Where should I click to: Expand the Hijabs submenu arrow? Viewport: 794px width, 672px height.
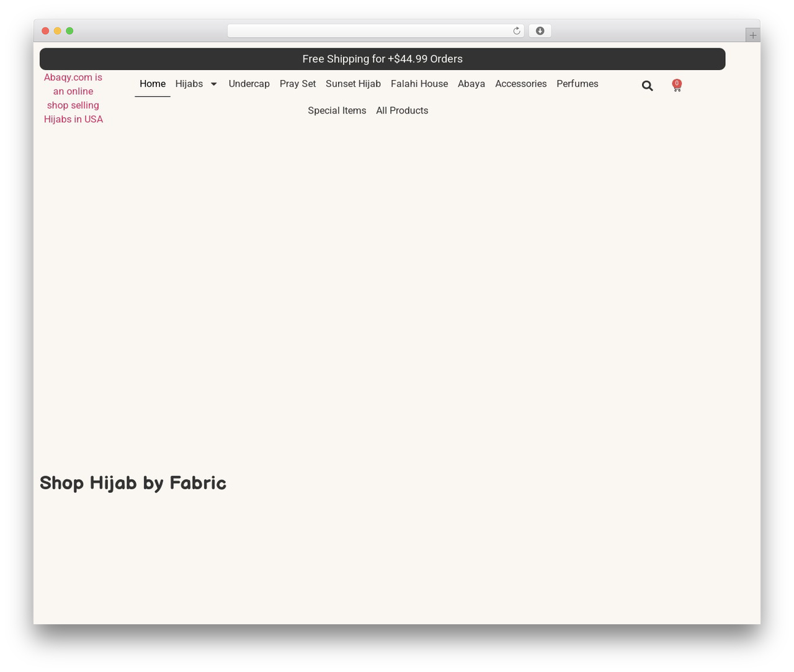click(213, 84)
